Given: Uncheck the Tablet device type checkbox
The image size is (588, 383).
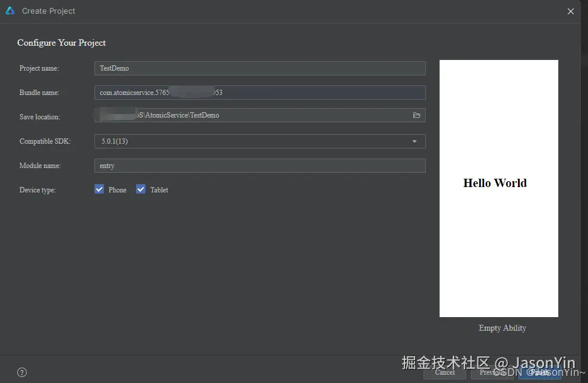Looking at the screenshot, I should (x=140, y=189).
